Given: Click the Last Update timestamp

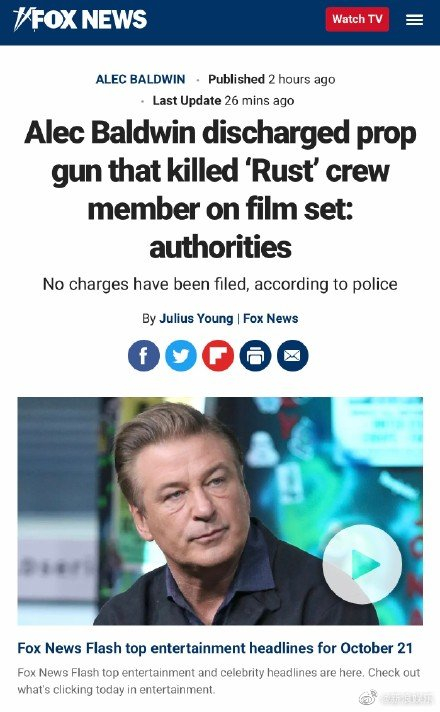Looking at the screenshot, I should click(x=223, y=101).
